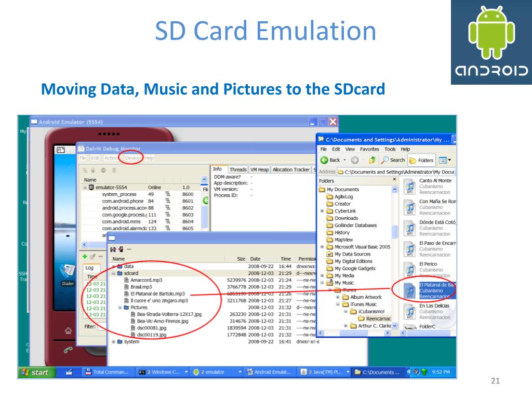Image resolution: width=532 pixels, height=399 pixels.
Task: Select Il cuore e' uno zingaro.mp3 file
Action: point(159,301)
